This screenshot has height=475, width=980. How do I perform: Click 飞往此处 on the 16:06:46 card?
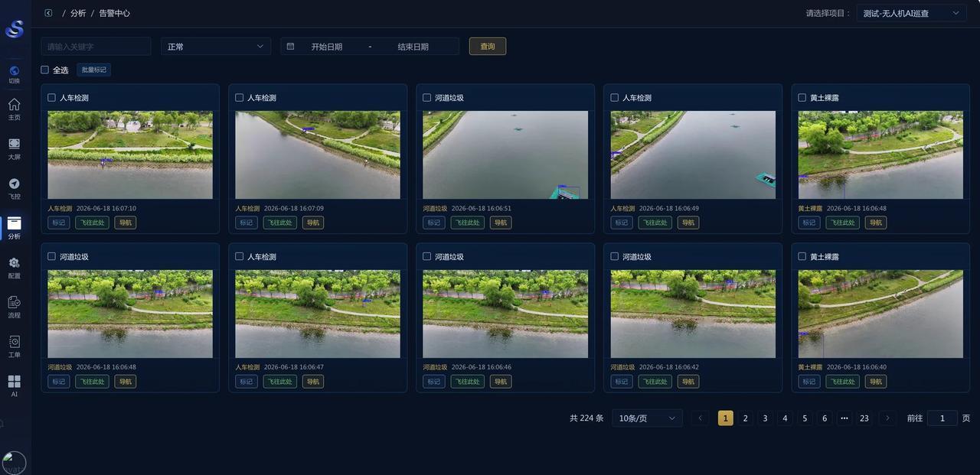[468, 382]
